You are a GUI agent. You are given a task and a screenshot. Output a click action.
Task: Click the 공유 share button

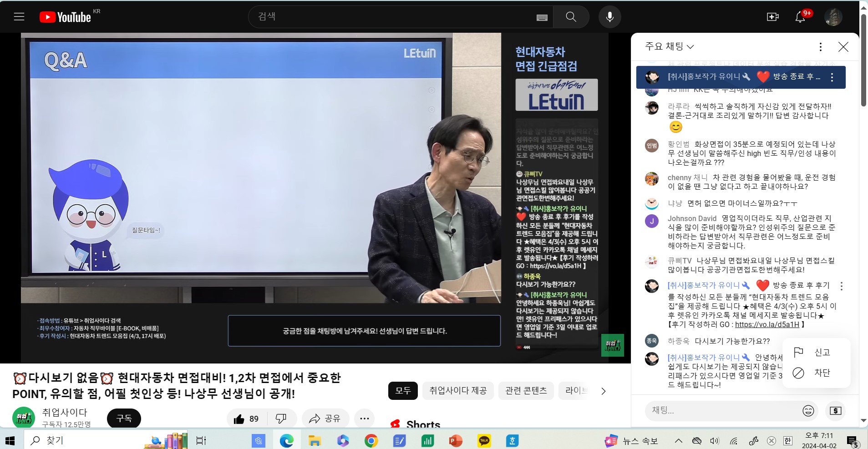pyautogui.click(x=325, y=419)
